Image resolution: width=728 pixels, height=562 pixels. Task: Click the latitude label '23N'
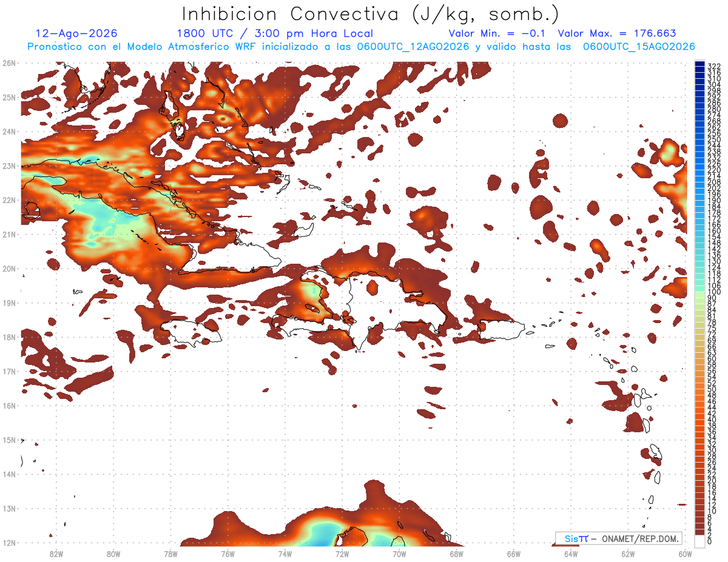(9, 166)
